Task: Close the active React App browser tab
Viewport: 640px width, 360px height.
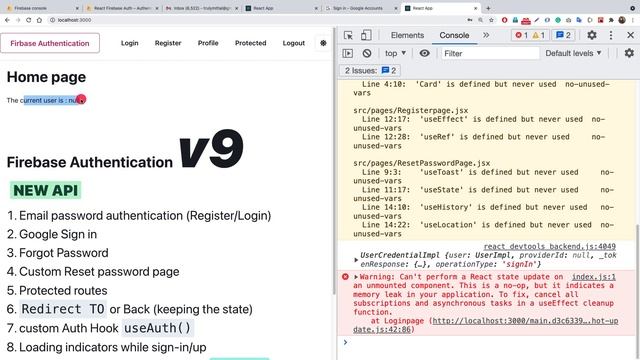Action: tap(475, 8)
